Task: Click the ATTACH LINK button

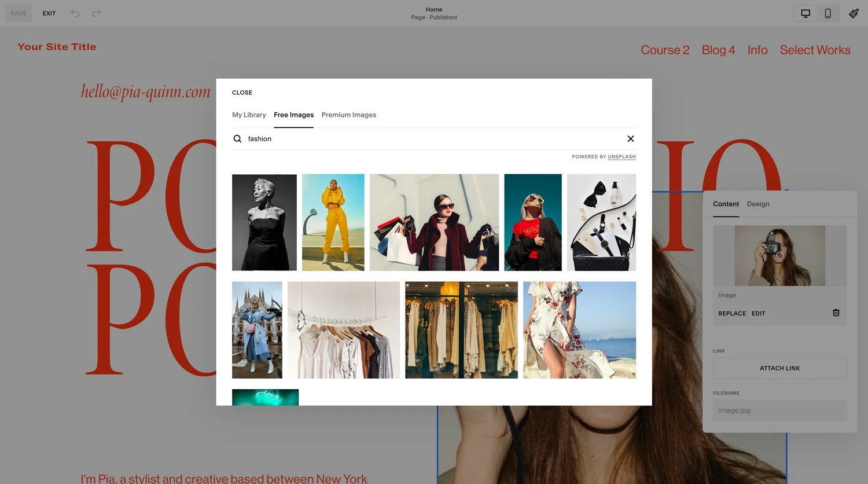Action: point(779,368)
